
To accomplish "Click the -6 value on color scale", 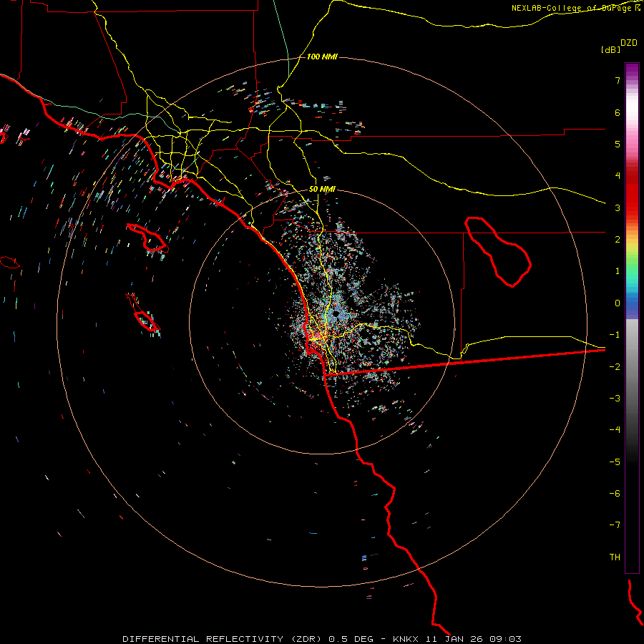I will (615, 493).
